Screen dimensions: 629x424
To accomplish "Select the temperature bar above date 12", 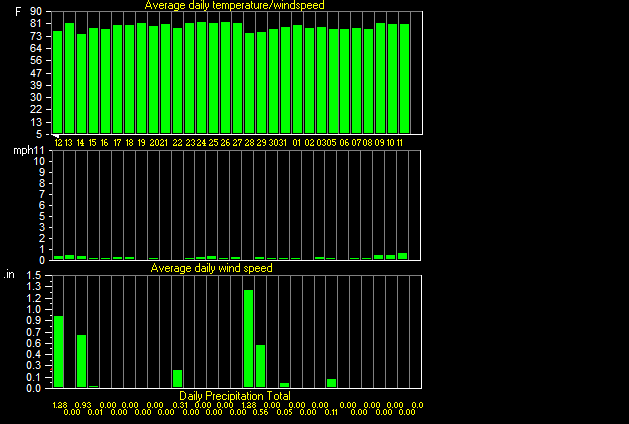I will point(58,82).
